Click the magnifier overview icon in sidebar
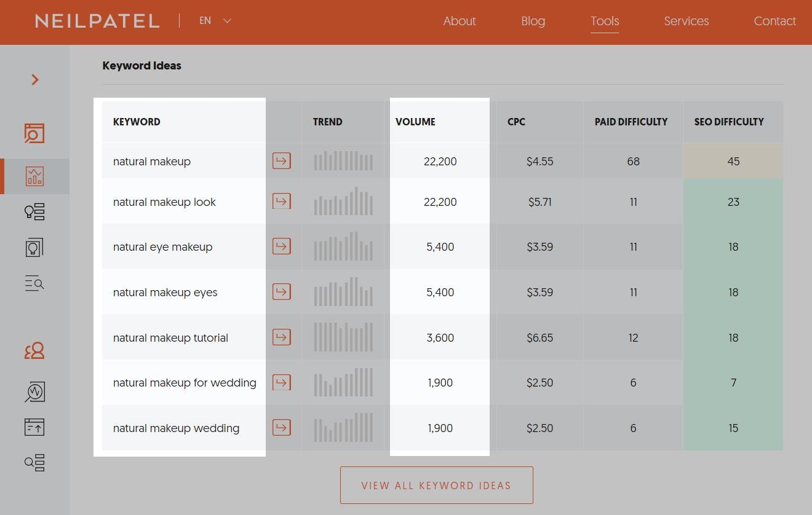The image size is (812, 515). [34, 133]
